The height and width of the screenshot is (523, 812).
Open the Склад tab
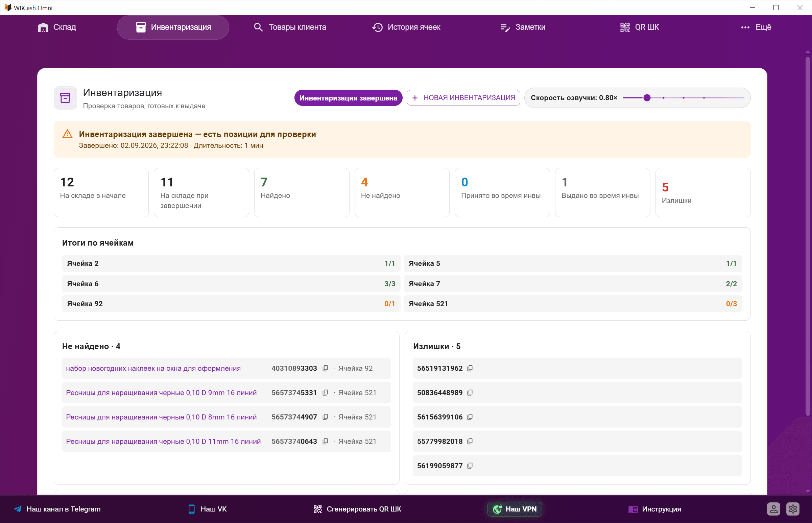57,27
